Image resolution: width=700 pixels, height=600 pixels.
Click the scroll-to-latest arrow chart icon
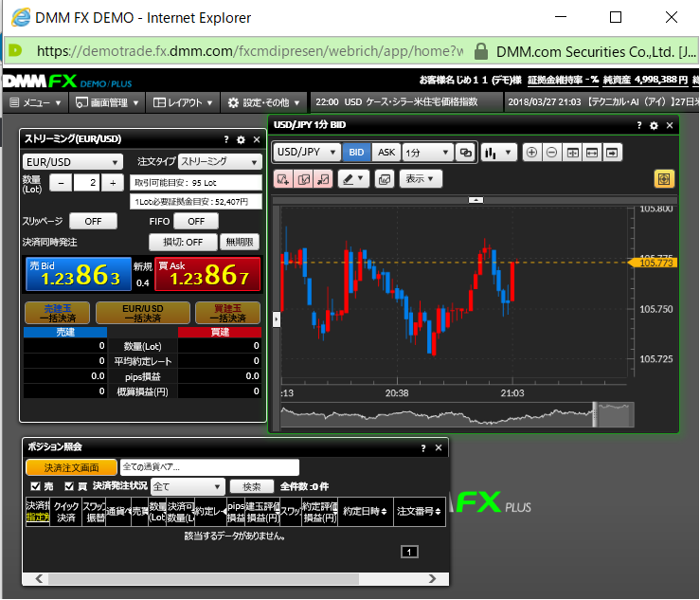[x=612, y=153]
